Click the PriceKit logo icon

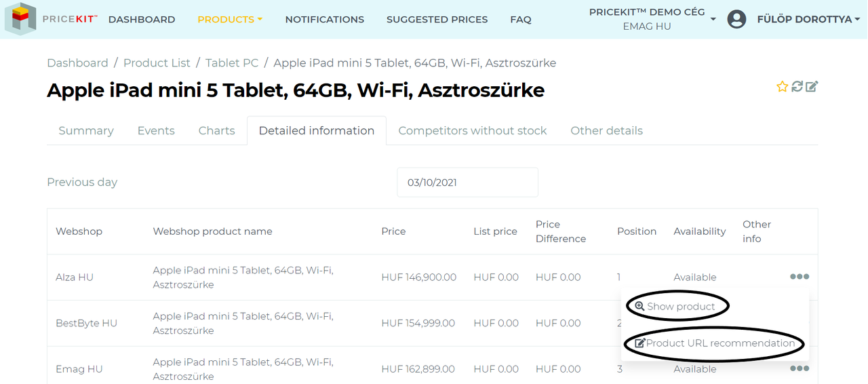pyautogui.click(x=20, y=19)
